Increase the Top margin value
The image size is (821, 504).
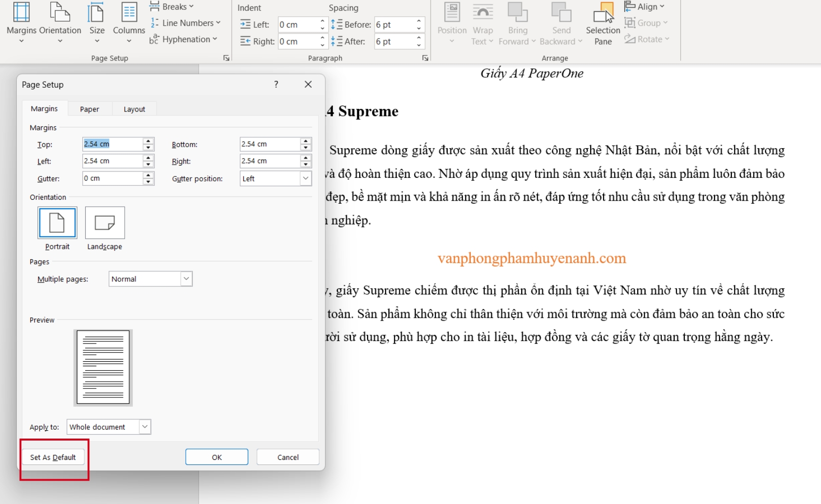coord(148,141)
